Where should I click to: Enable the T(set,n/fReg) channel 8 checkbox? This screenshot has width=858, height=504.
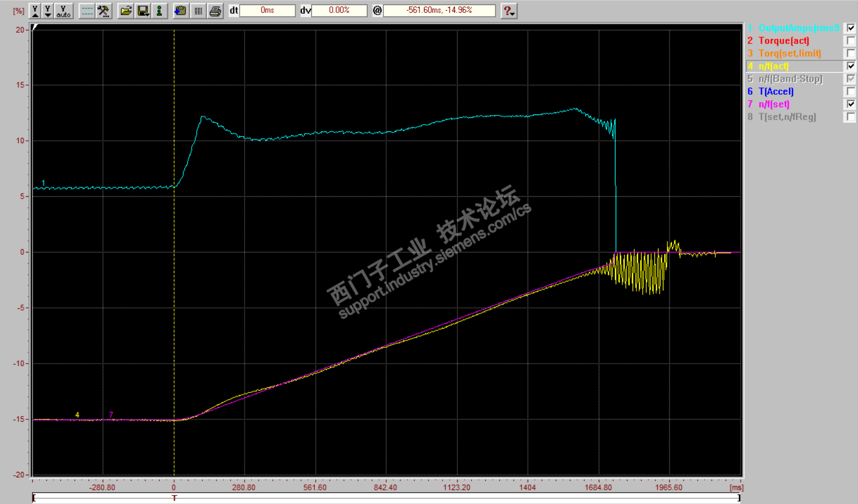click(851, 117)
